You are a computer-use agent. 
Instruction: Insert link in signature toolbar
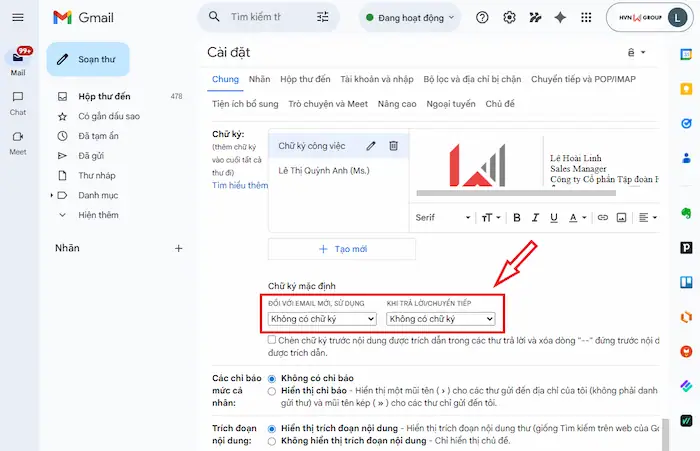tap(602, 217)
